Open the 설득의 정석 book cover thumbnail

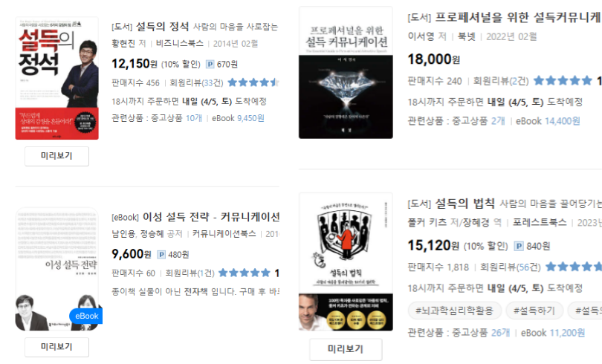pyautogui.click(x=56, y=78)
